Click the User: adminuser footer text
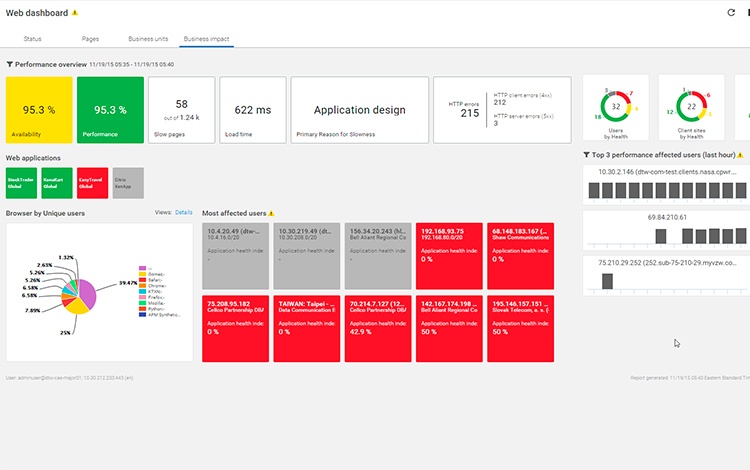The width and height of the screenshot is (750, 470). pos(69,378)
